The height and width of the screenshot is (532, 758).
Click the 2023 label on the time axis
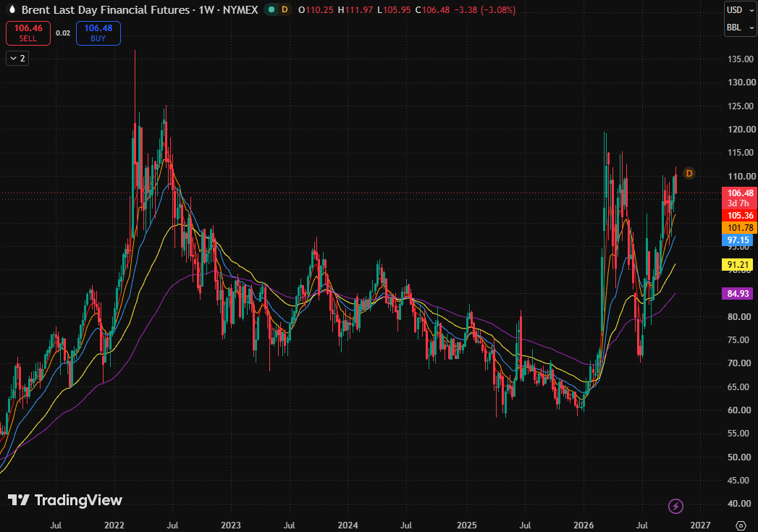point(231,525)
